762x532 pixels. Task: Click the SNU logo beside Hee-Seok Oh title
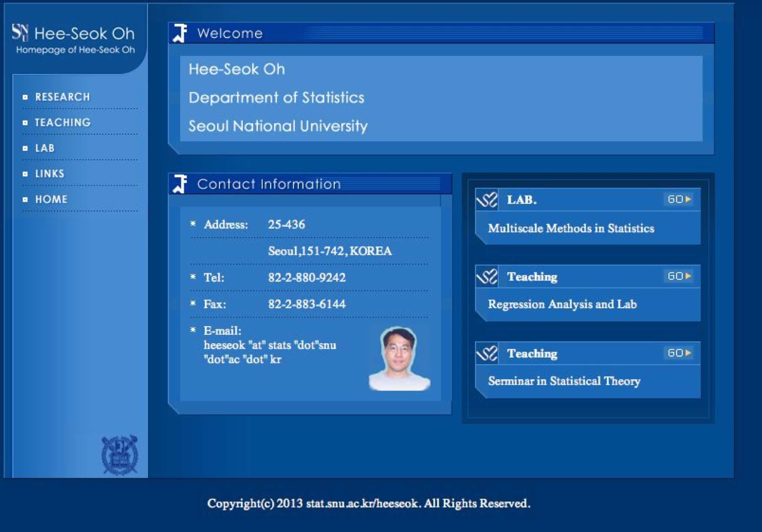20,32
